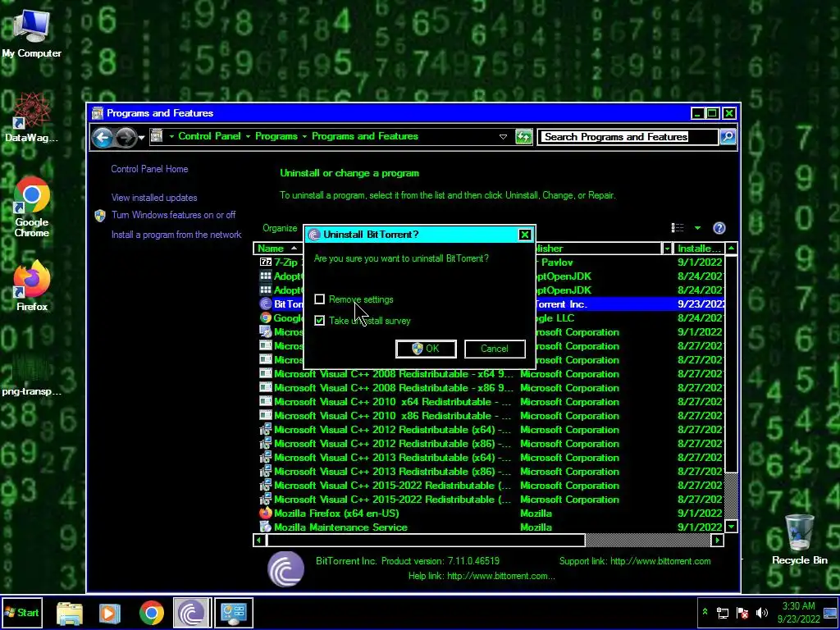Viewport: 840px width, 630px height.
Task: Click Programs and Features breadcrumb
Action: (x=365, y=136)
